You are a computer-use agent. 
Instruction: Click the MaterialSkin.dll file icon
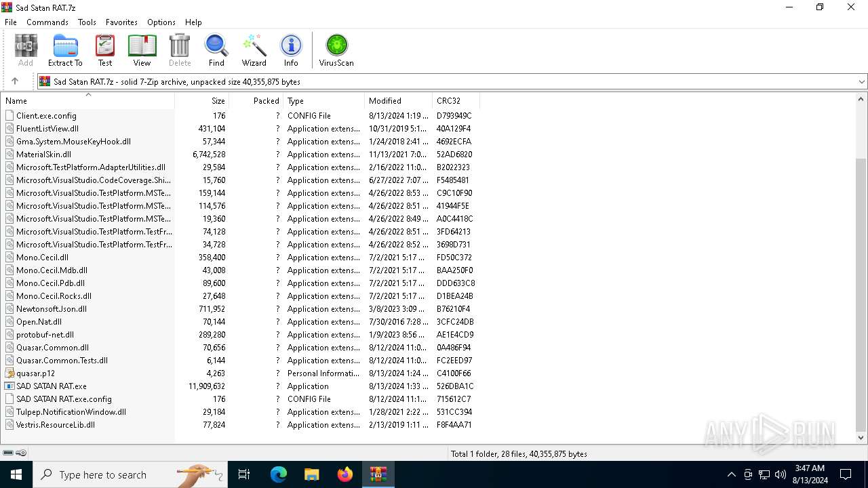pos(9,155)
